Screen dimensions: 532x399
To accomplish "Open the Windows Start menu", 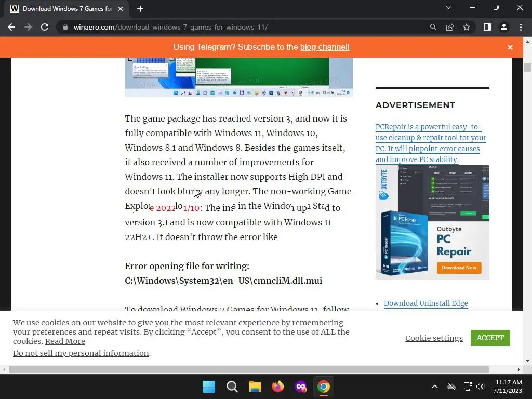I will point(209,387).
